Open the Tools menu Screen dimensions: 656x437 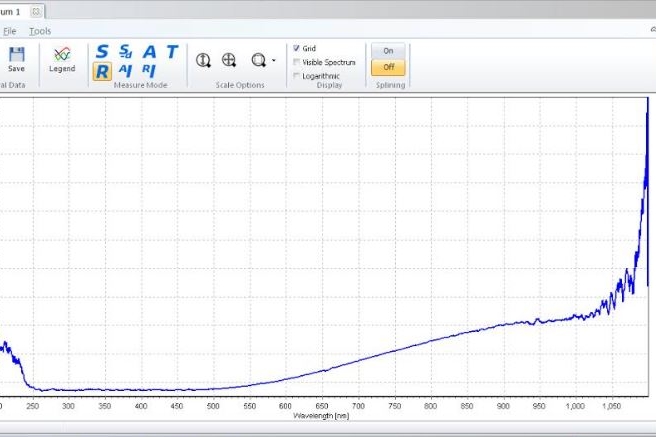coord(40,31)
